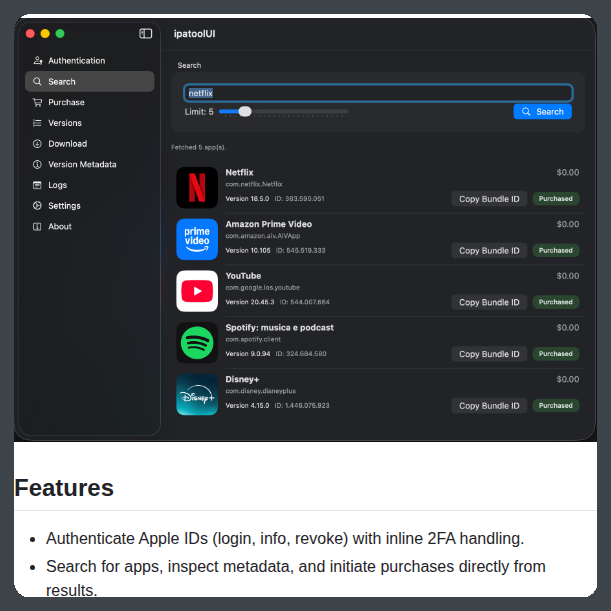The width and height of the screenshot is (611, 611).
Task: Click the Limit slider handle
Action: tap(245, 111)
